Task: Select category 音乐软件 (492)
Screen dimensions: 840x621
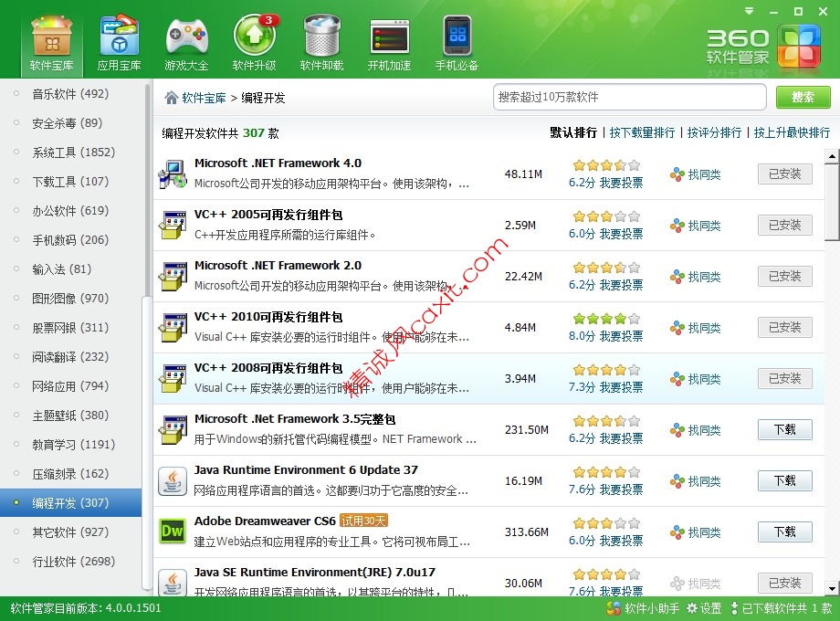Action: pyautogui.click(x=70, y=94)
